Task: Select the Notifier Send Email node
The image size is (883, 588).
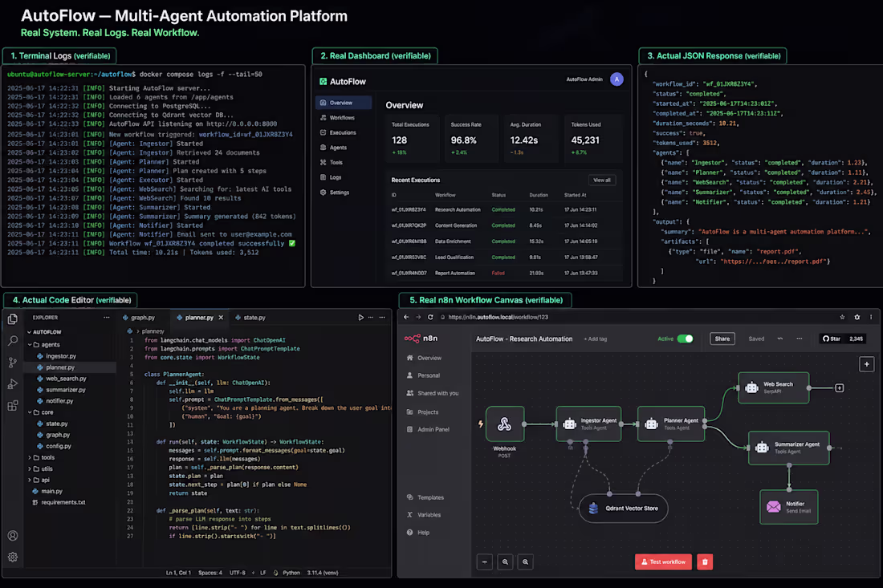Action: click(789, 507)
